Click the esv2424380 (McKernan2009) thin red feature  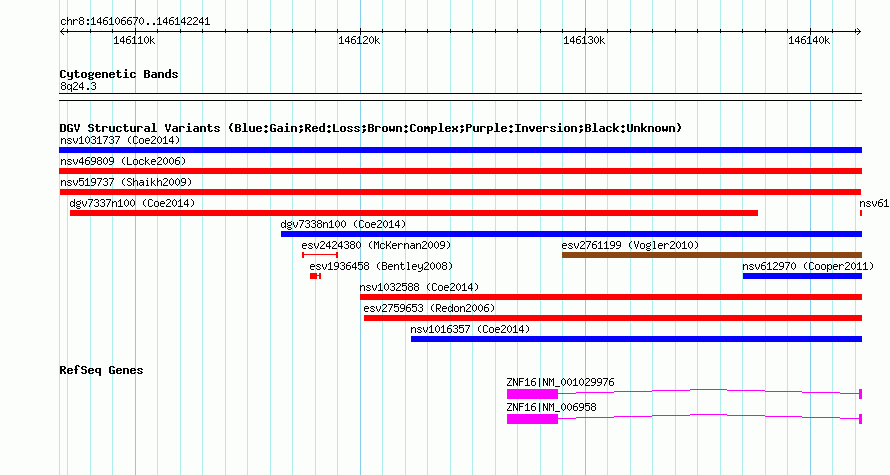pyautogui.click(x=320, y=255)
